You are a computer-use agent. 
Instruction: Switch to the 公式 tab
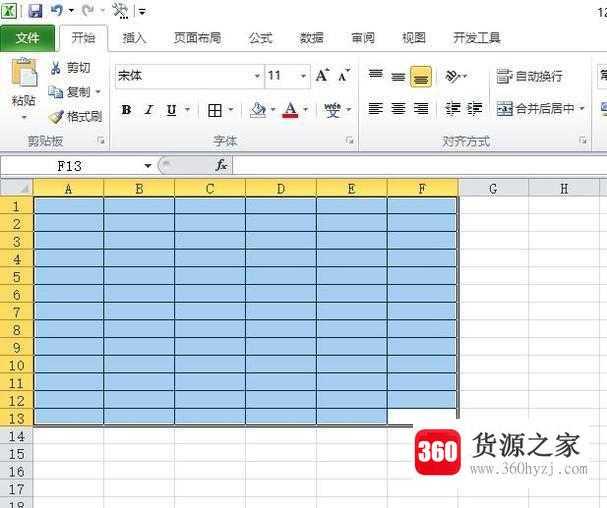point(261,38)
